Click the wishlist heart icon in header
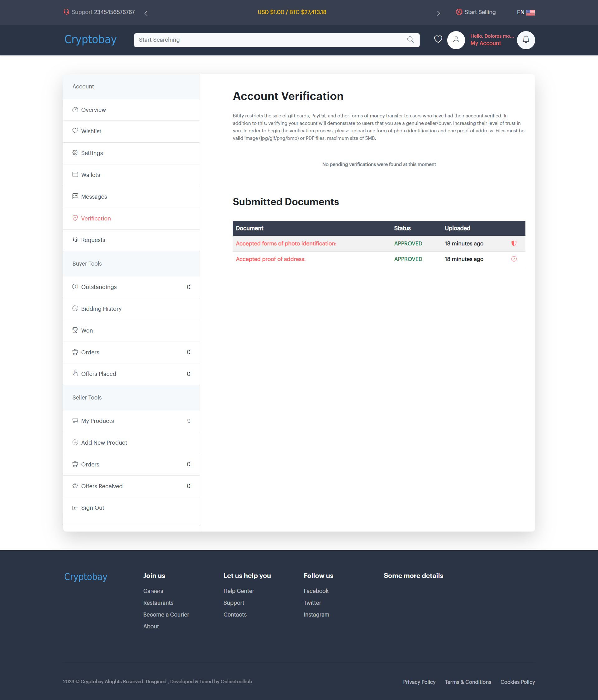This screenshot has height=700, width=598. (x=438, y=40)
